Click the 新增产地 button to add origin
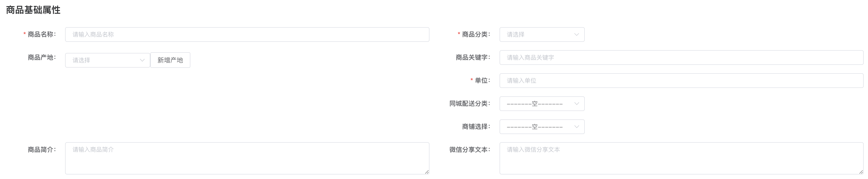This screenshot has height=179, width=868. coord(170,60)
